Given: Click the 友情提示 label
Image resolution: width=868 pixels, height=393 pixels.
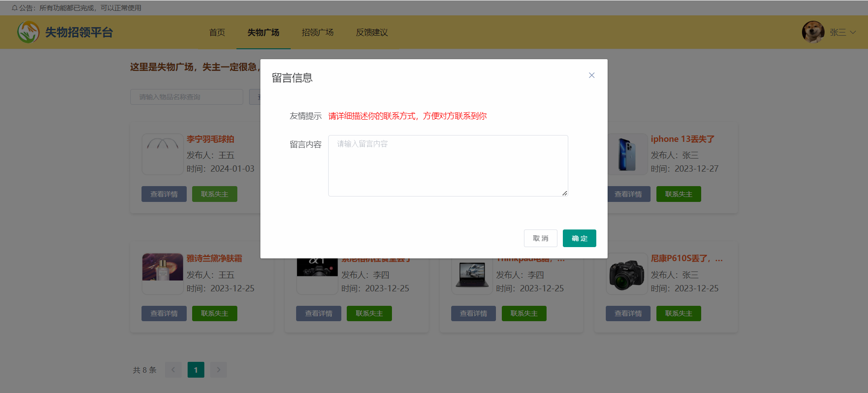Looking at the screenshot, I should [x=306, y=116].
